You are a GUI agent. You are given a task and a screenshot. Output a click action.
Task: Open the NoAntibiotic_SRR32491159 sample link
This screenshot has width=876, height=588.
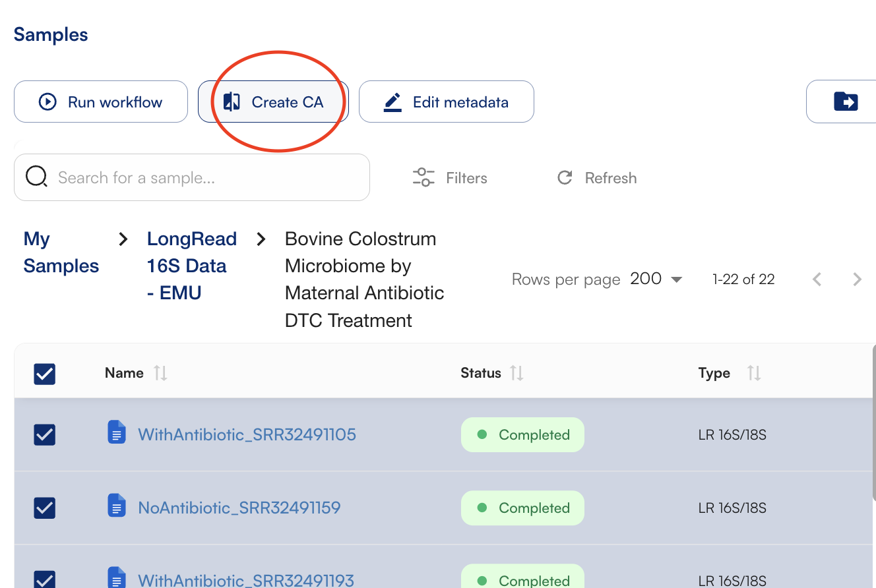(239, 508)
